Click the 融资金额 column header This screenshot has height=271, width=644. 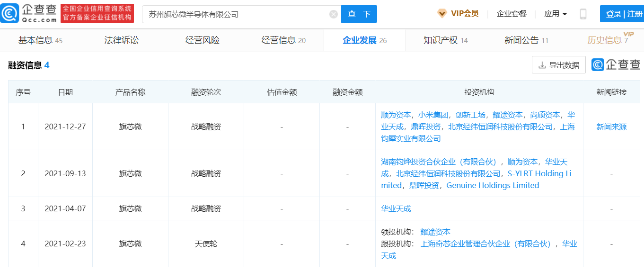tap(347, 92)
